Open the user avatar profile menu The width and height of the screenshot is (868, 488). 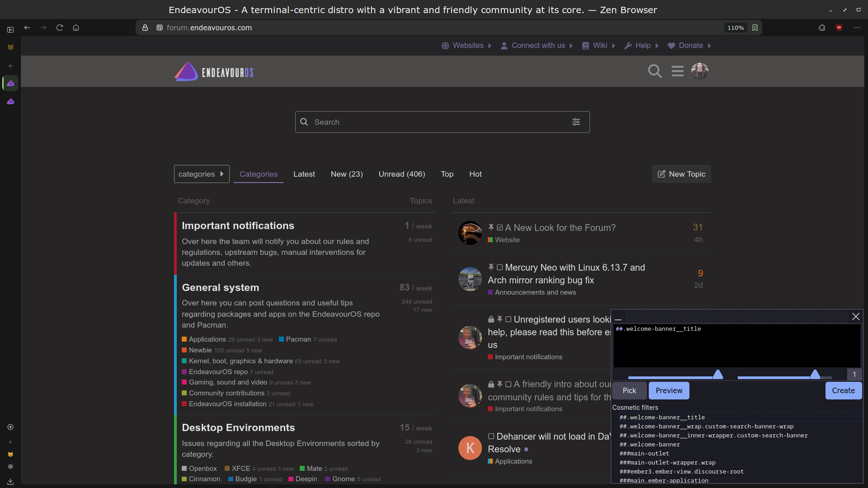[x=699, y=71]
